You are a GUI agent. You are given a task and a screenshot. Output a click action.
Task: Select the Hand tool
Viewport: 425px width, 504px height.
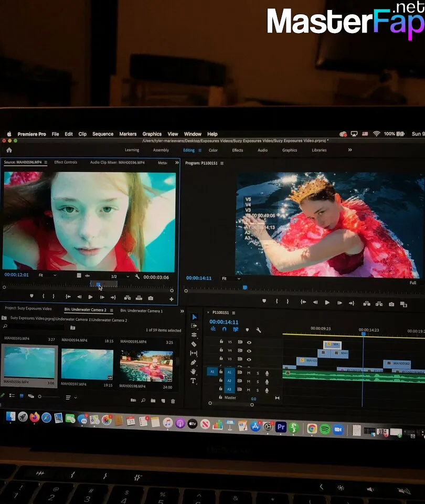tap(193, 371)
